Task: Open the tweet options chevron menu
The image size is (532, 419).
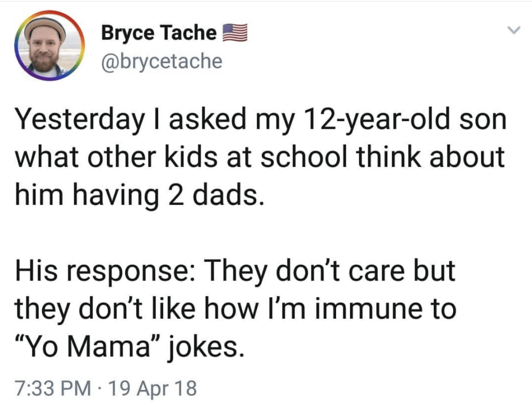Action: (514, 31)
